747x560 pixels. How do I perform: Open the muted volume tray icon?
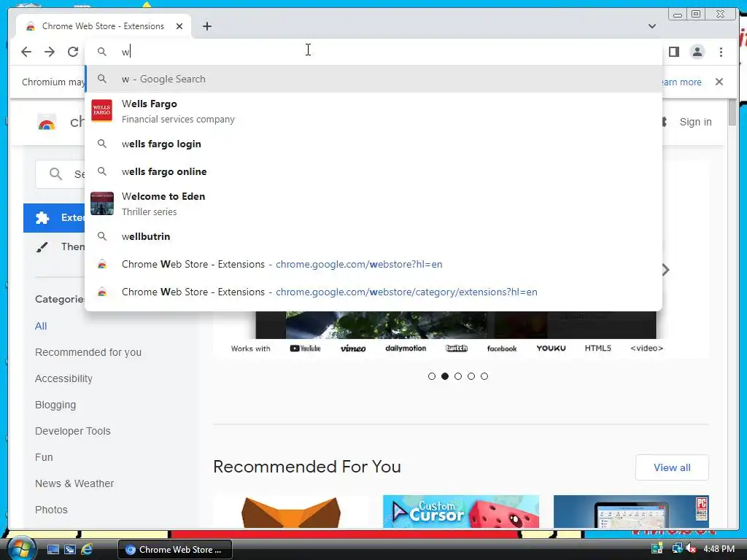point(692,548)
